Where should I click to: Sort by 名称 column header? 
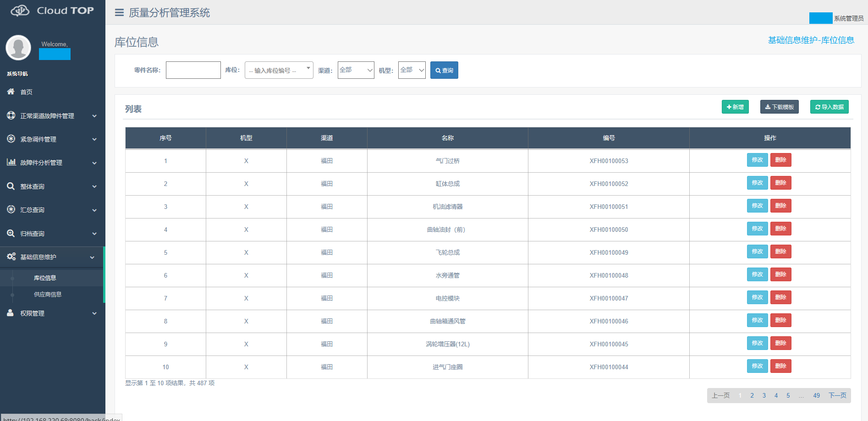click(x=448, y=138)
